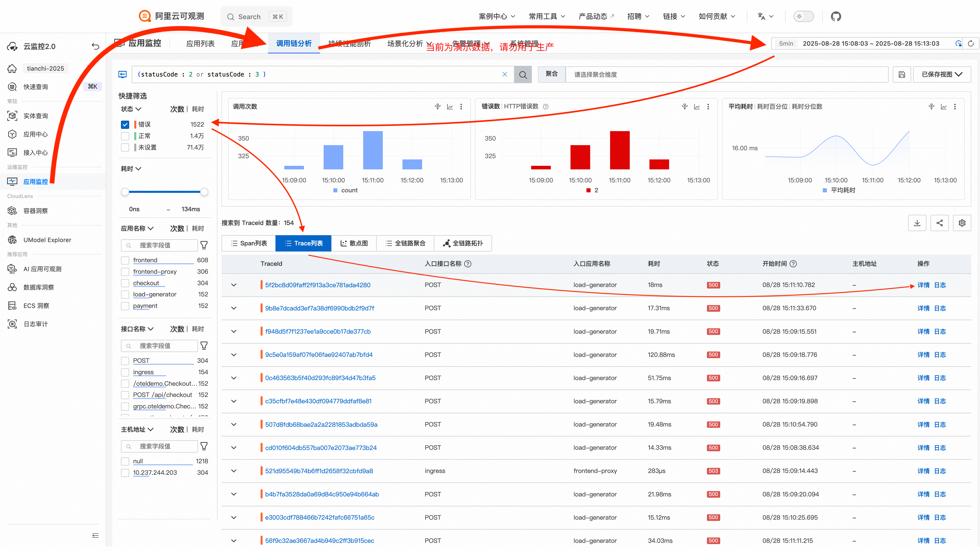Click the 请选择聚合维度 input field
980x551 pixels.
tap(727, 74)
